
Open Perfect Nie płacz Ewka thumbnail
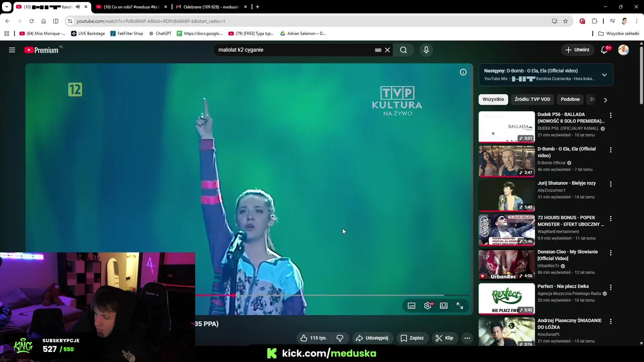pos(507,299)
